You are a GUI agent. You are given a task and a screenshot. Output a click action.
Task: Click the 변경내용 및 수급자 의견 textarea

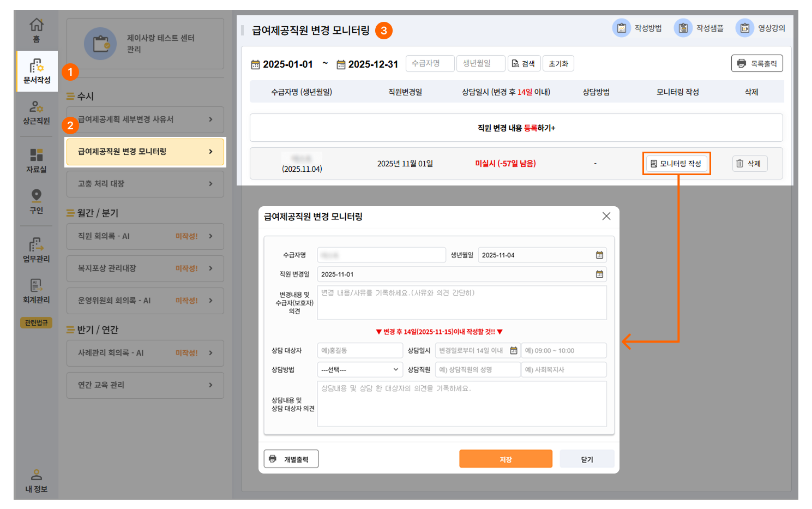click(461, 303)
